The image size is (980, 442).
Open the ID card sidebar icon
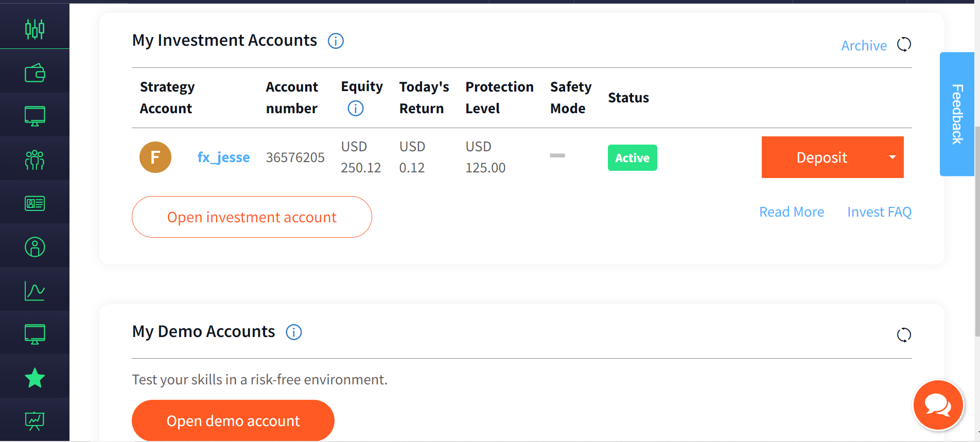pyautogui.click(x=34, y=204)
